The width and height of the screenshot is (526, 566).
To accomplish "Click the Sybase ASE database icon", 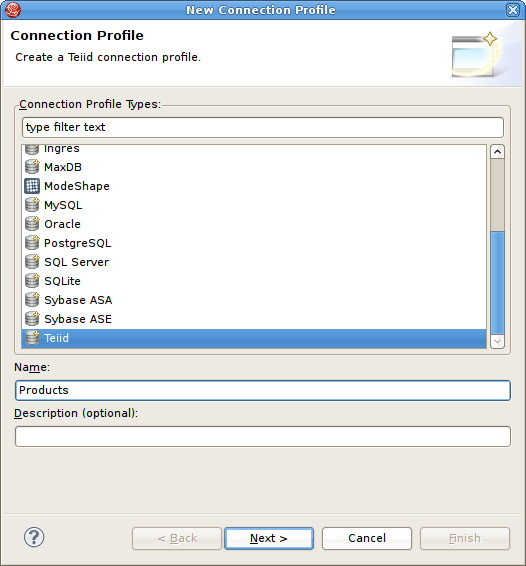I will click(32, 319).
